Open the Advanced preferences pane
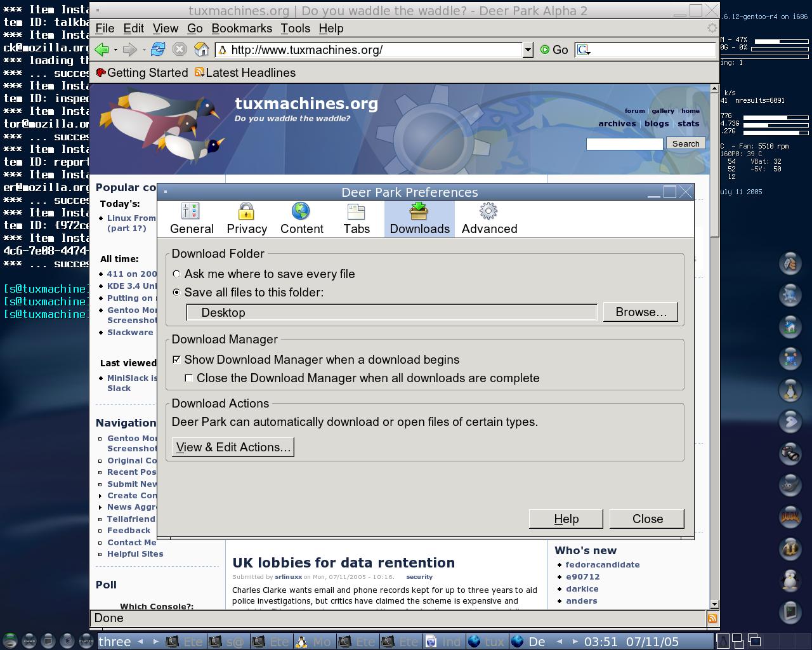 click(489, 219)
